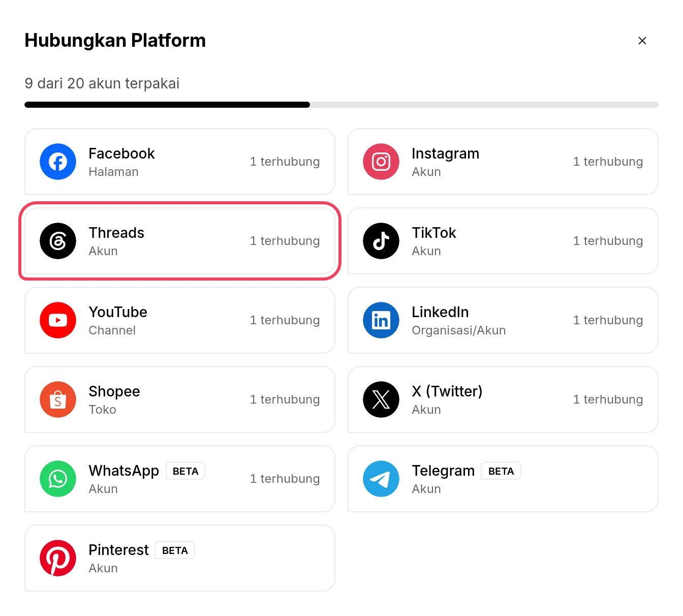Click the LinkedIn logo icon

click(381, 320)
